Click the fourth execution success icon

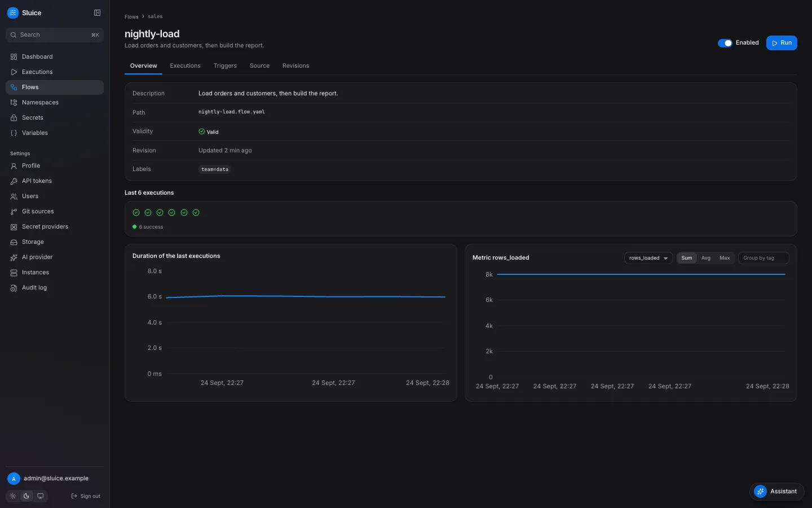(x=171, y=213)
